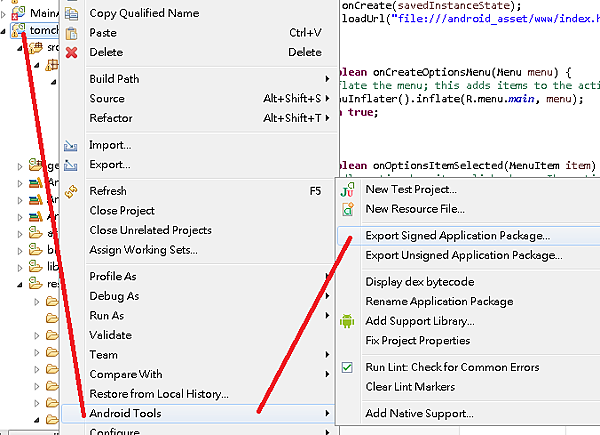Toggle Run Lint Check for Common Errors checkbox
The height and width of the screenshot is (435, 600).
click(347, 368)
